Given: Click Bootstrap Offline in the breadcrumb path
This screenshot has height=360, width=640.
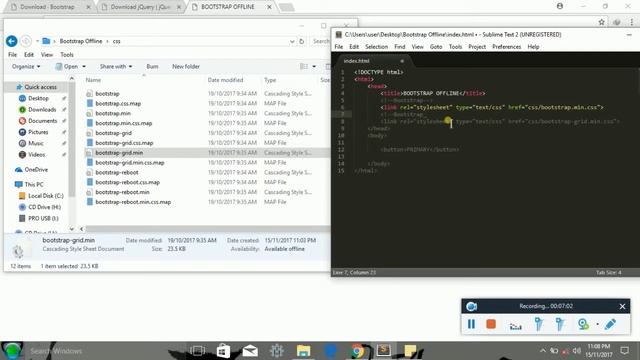Looking at the screenshot, I should click(x=81, y=41).
